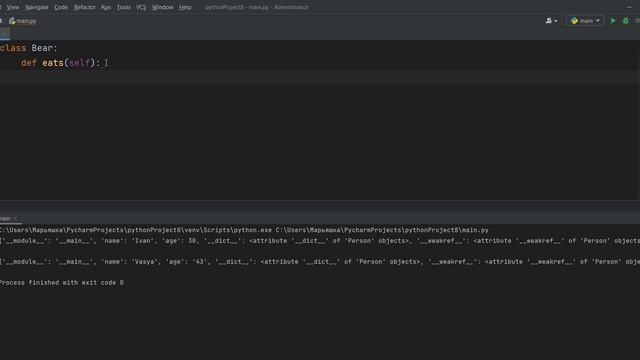This screenshot has width=640, height=360.
Task: Open the VCS menu
Action: [141, 7]
